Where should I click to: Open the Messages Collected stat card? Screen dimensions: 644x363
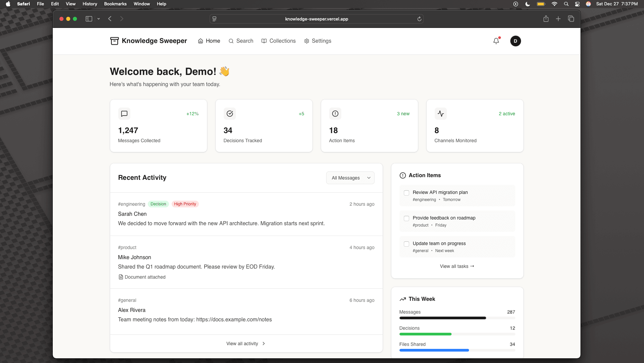pyautogui.click(x=158, y=126)
